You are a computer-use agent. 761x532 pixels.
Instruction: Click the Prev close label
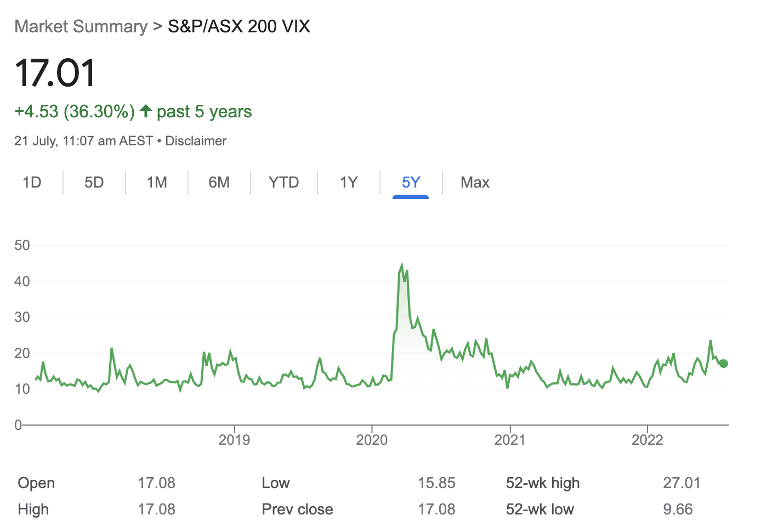click(x=297, y=509)
